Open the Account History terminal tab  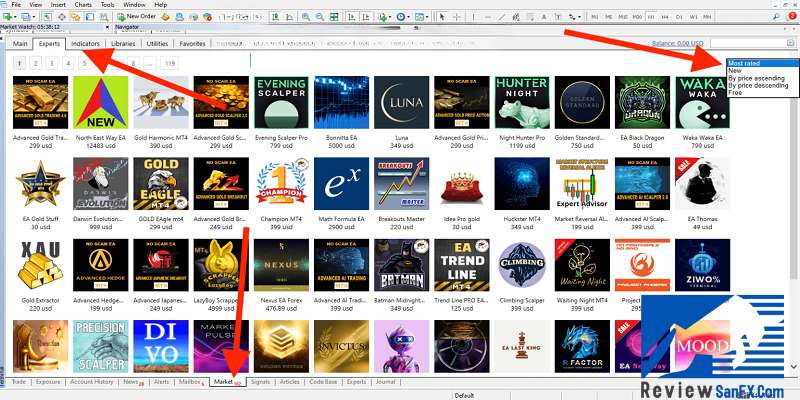(92, 382)
